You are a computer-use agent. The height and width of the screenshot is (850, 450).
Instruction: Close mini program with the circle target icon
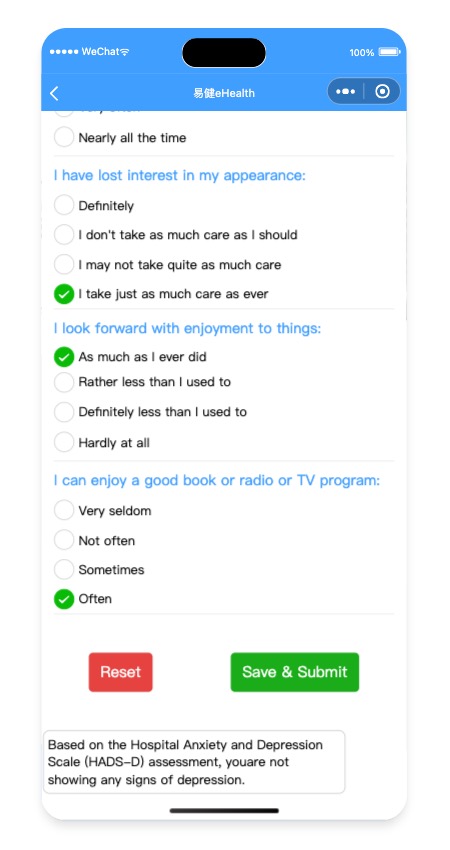(x=382, y=92)
